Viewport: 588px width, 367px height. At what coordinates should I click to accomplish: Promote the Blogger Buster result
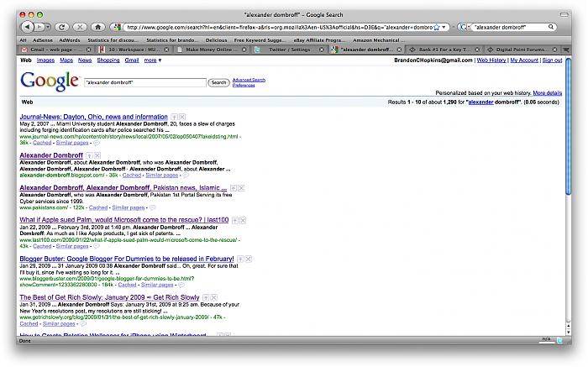[x=240, y=259]
